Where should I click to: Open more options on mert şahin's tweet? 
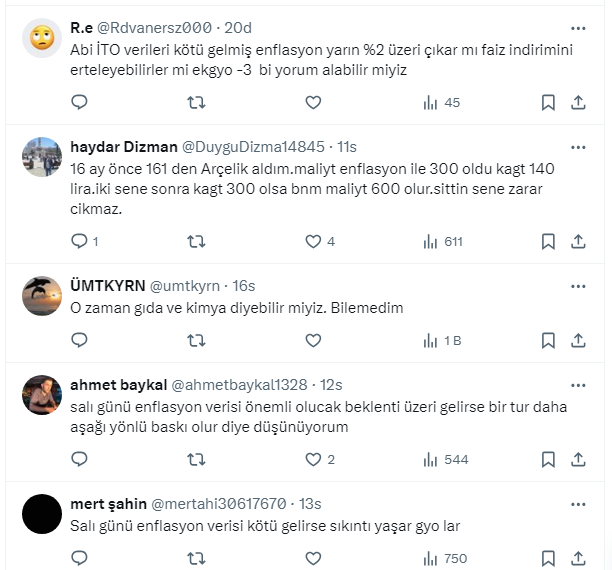(x=578, y=502)
